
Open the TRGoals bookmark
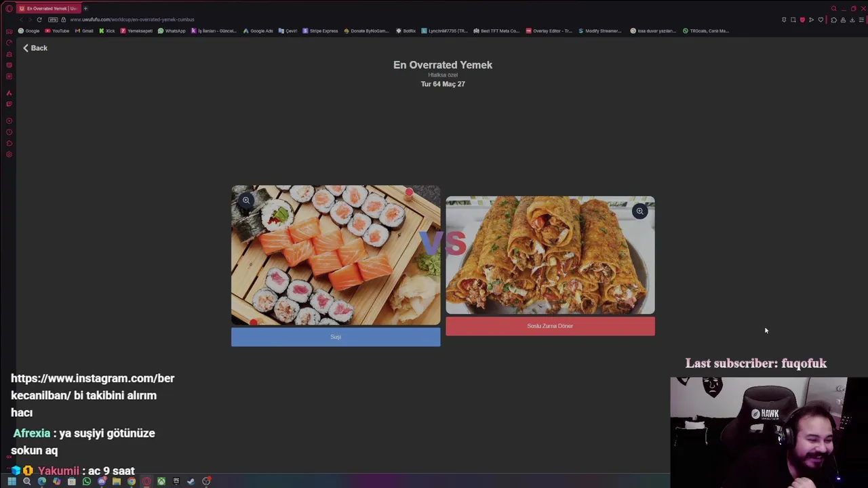click(x=706, y=30)
